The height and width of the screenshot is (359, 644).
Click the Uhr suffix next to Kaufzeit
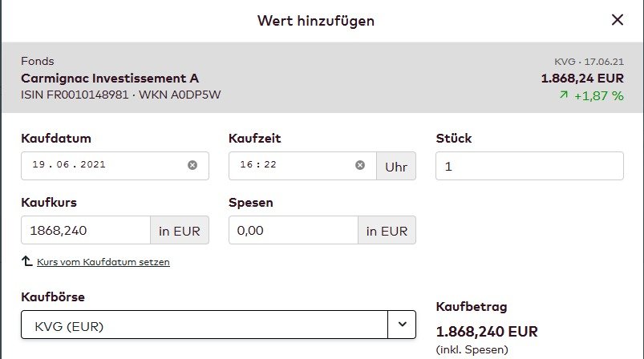[x=396, y=166]
